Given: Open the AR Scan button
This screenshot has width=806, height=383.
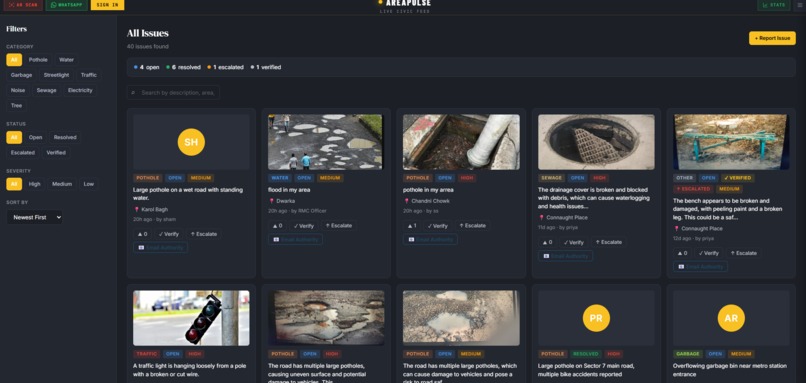Looking at the screenshot, I should pyautogui.click(x=23, y=5).
